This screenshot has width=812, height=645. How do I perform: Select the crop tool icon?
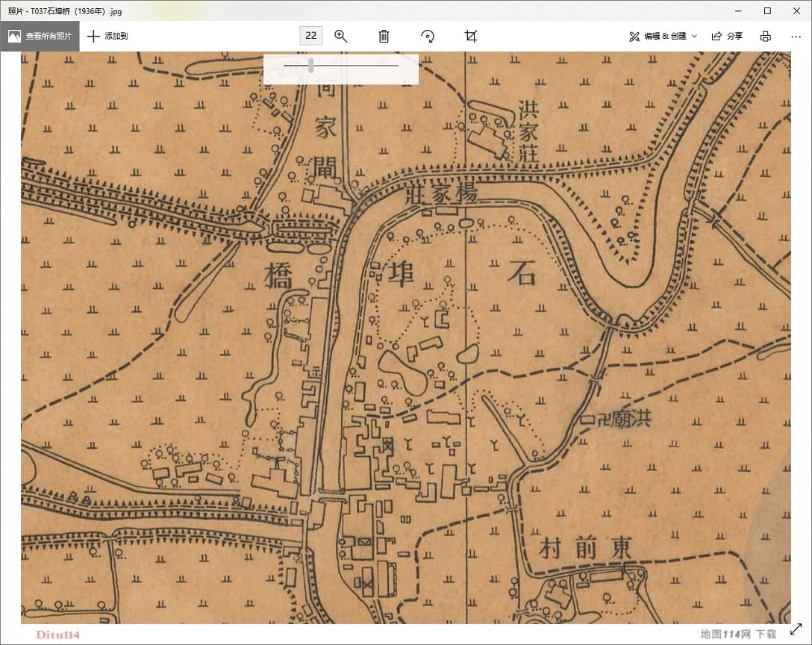click(471, 36)
